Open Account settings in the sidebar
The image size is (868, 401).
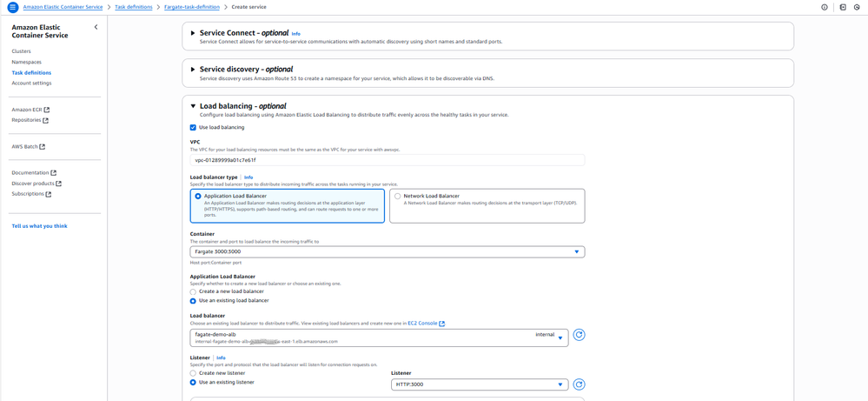tap(31, 84)
